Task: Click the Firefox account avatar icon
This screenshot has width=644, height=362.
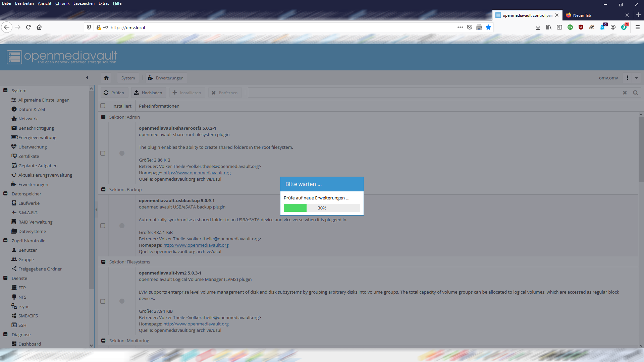Action: [x=613, y=27]
